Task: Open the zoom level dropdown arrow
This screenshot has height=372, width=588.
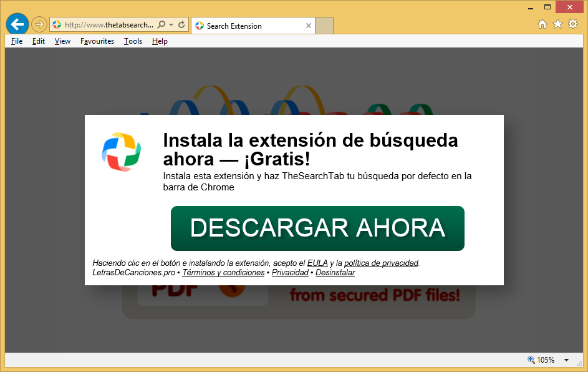Action: click(x=566, y=360)
